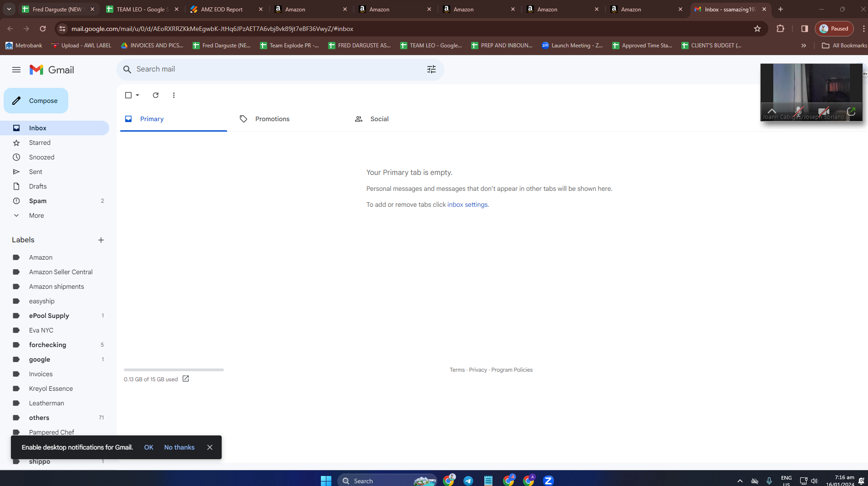Open the Terms link
Viewport: 868px width, 486px height.
coord(457,370)
